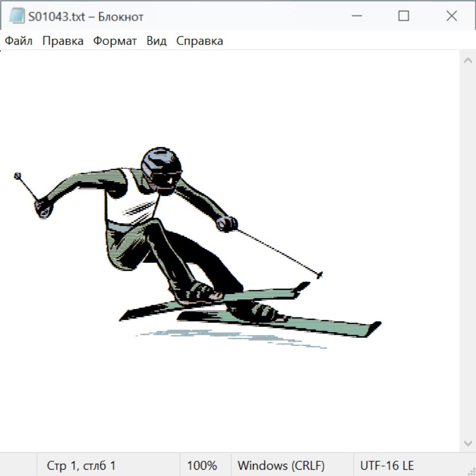476x476 pixels.
Task: Click the Стр 1, стлб 1 indicator
Action: 81,466
